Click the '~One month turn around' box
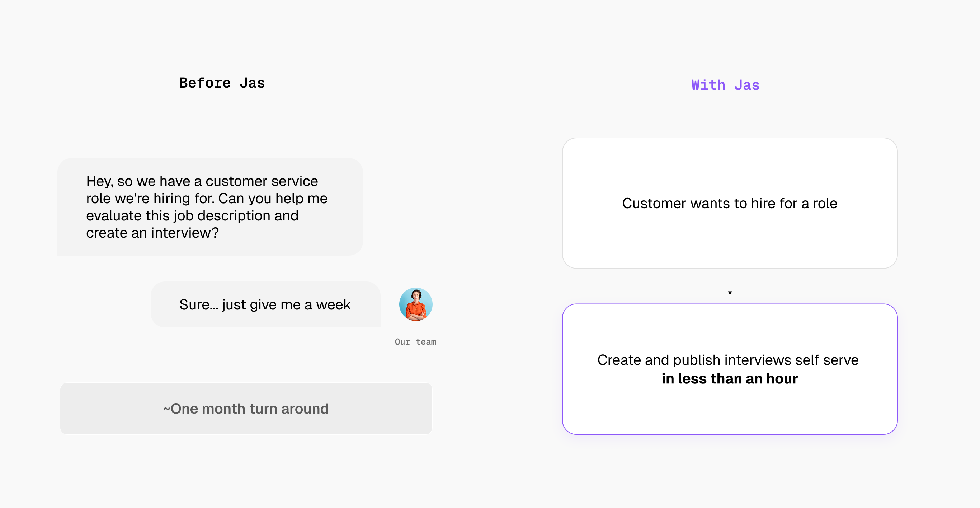Viewport: 980px width, 508px height. [x=246, y=409]
